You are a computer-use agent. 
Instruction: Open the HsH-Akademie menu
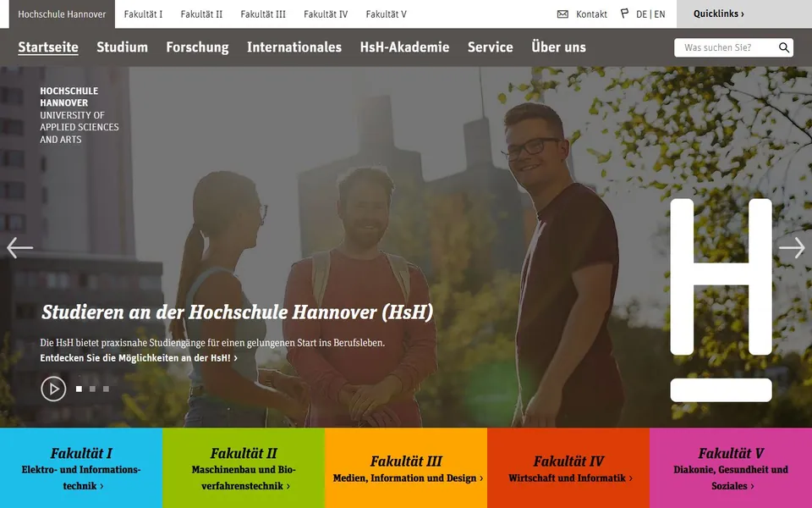[404, 47]
